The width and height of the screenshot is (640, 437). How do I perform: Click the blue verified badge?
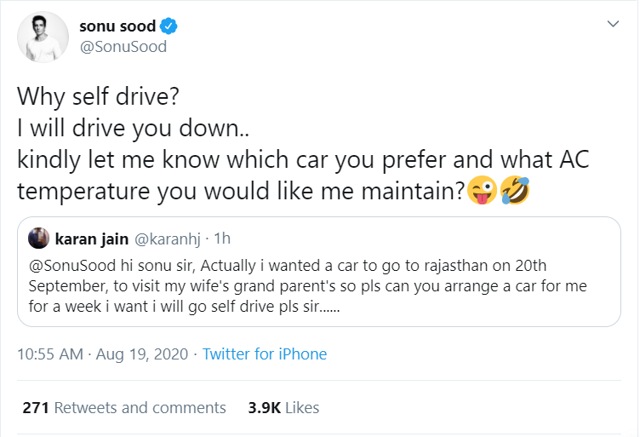click(x=168, y=26)
